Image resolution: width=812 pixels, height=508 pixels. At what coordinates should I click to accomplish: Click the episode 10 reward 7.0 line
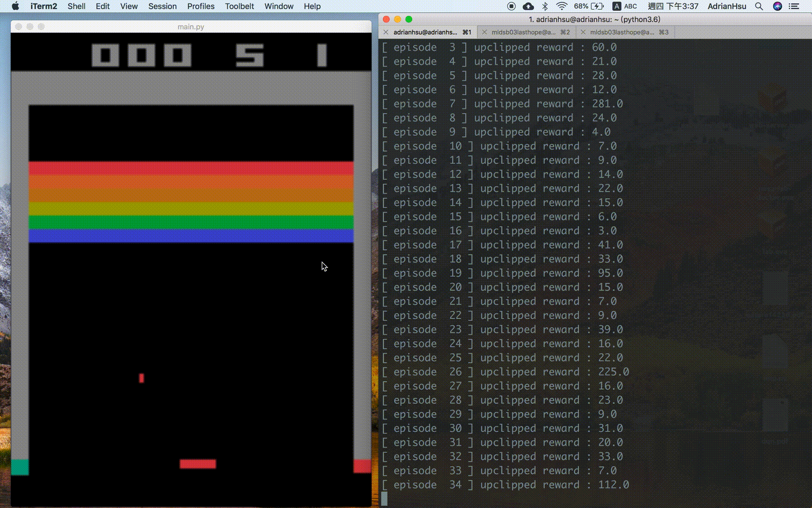pos(499,146)
